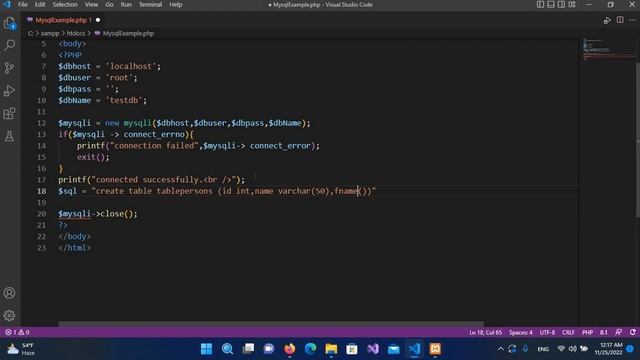Click the Run file play icon
The width and height of the screenshot is (640, 360).
click(x=607, y=20)
